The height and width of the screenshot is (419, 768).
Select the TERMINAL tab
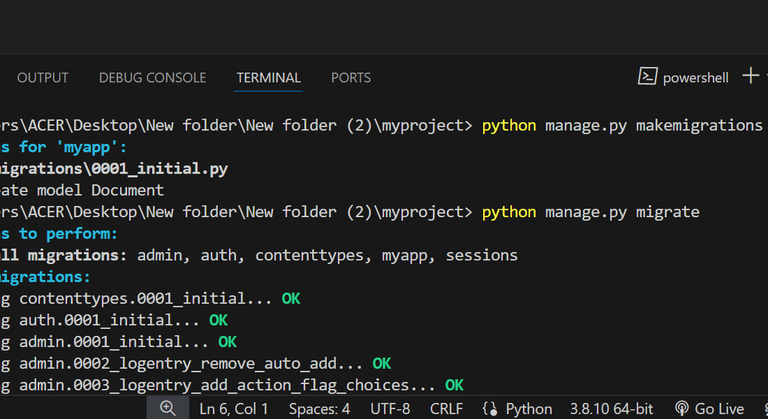click(x=268, y=78)
